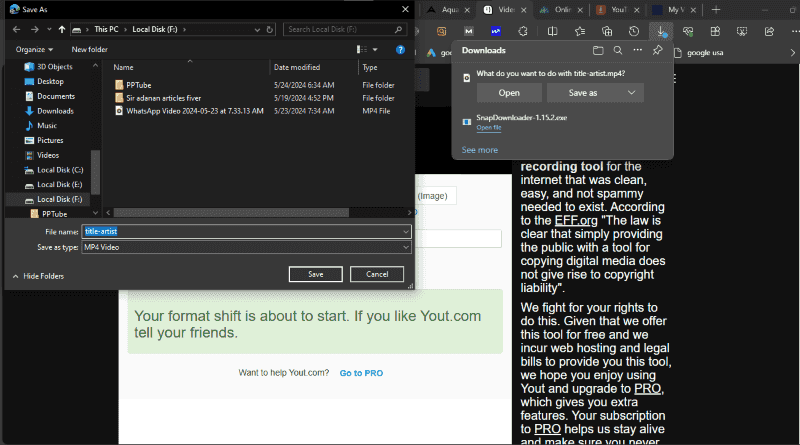Sort files by Date modified column

pyautogui.click(x=296, y=67)
